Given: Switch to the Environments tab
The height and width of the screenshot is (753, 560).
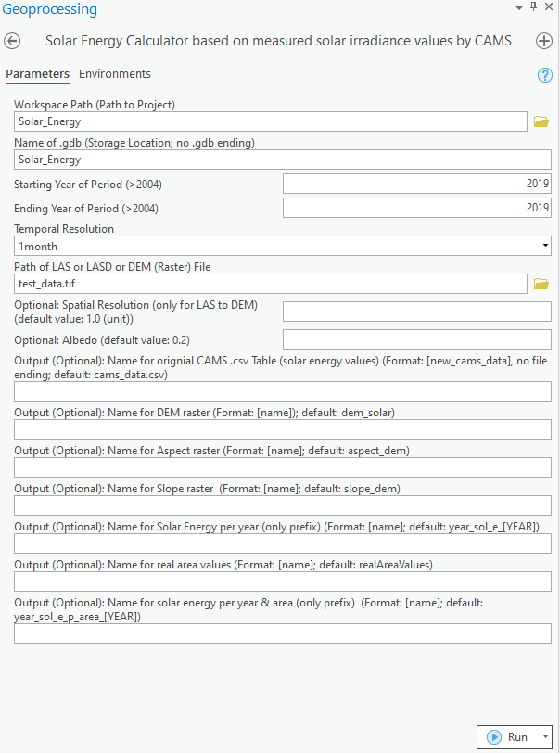Looking at the screenshot, I should click(x=114, y=73).
